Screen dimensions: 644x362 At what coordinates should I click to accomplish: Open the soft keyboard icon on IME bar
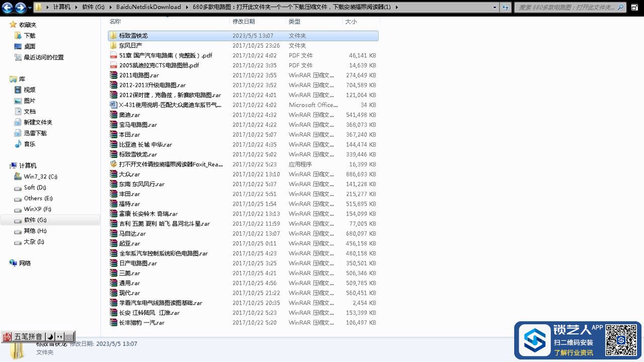tap(69, 337)
